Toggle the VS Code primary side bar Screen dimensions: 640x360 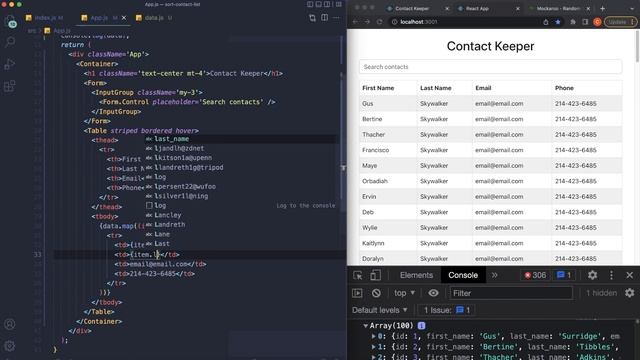(x=310, y=4)
